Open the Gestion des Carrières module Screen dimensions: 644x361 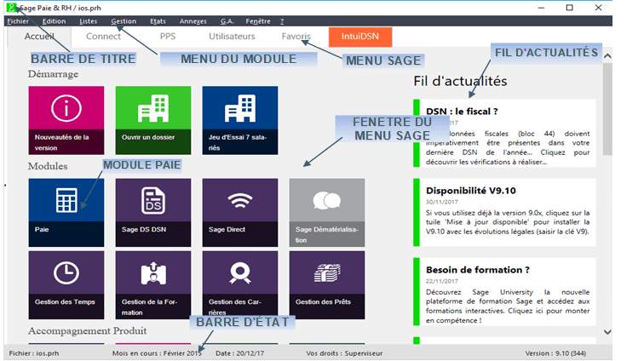pyautogui.click(x=240, y=285)
